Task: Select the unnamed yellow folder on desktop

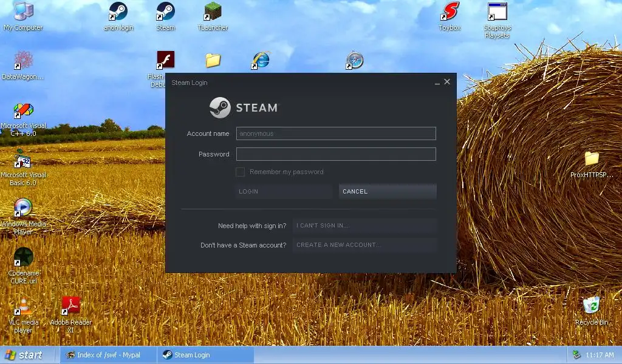Action: [213, 60]
